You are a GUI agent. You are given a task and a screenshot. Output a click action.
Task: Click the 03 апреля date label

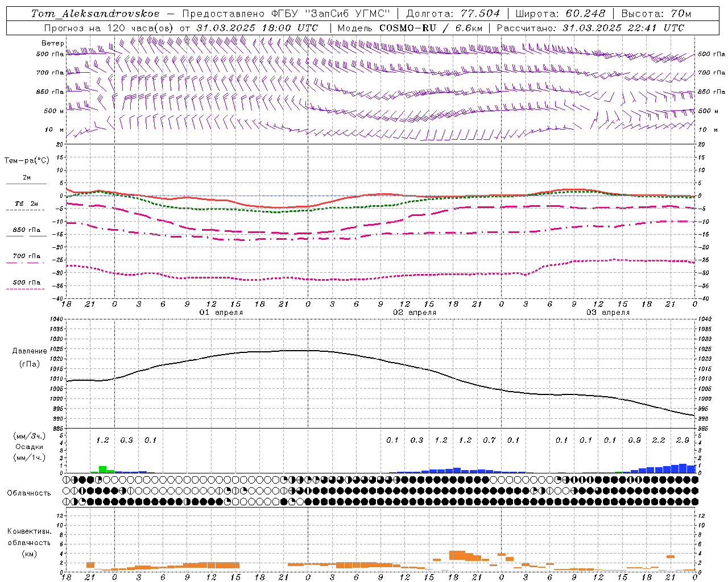coord(608,313)
